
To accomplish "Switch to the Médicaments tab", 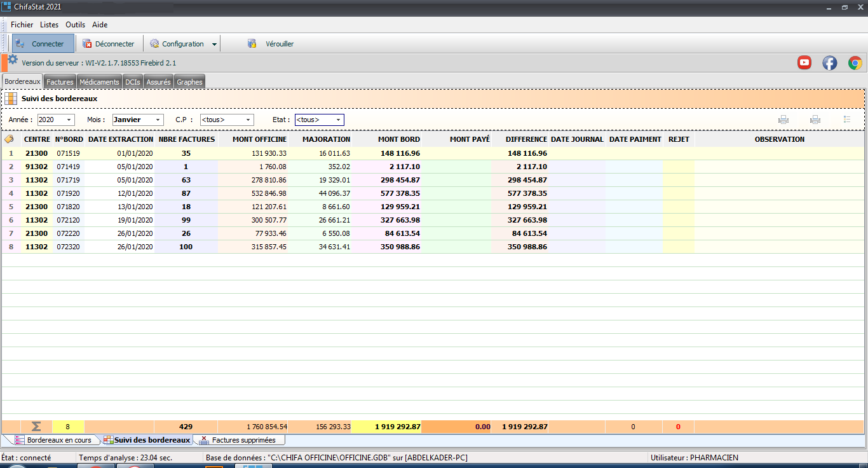I will [x=99, y=82].
